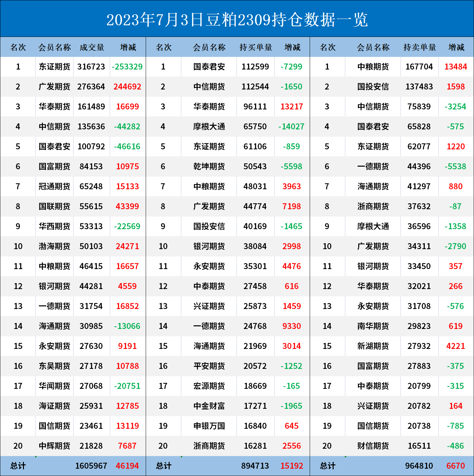Click short position value 167704
This screenshot has width=474, height=476.
[x=419, y=67]
